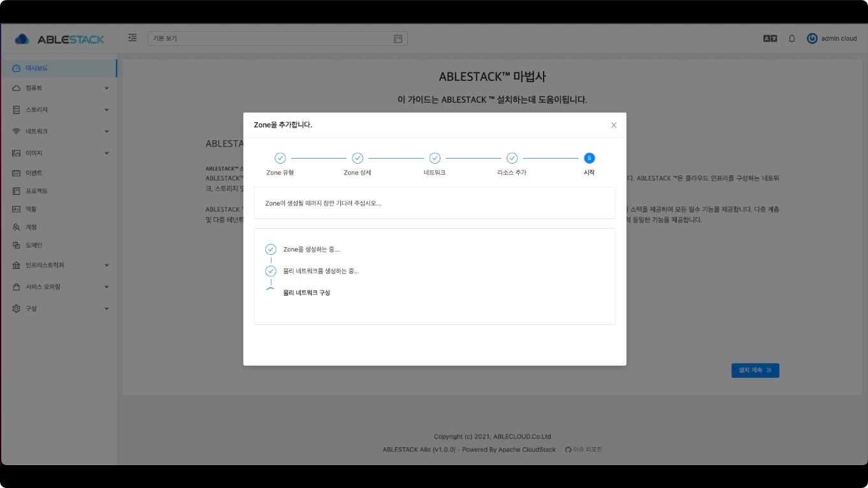The width and height of the screenshot is (868, 488).
Task: Click the 리소스 추가 step checkmark
Action: click(512, 158)
